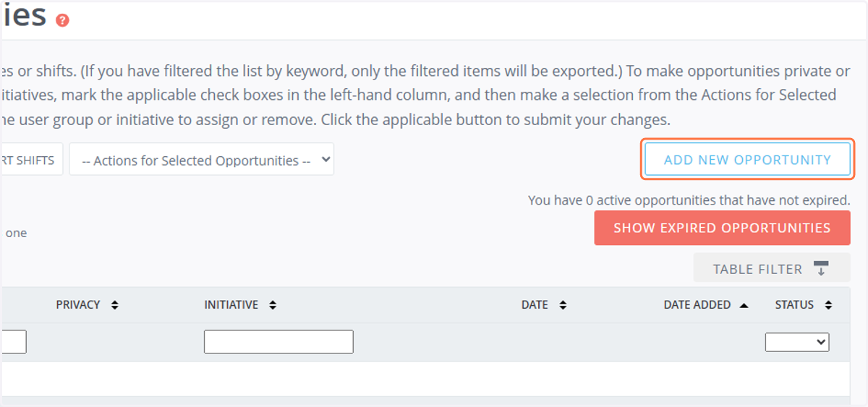Open the Actions for Selected Opportunities dropdown
The width and height of the screenshot is (868, 407).
(202, 160)
